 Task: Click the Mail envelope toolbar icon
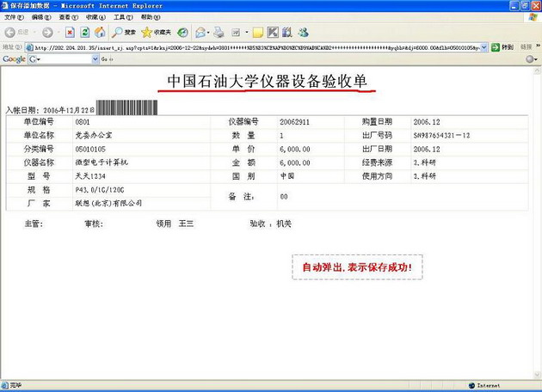[x=200, y=32]
